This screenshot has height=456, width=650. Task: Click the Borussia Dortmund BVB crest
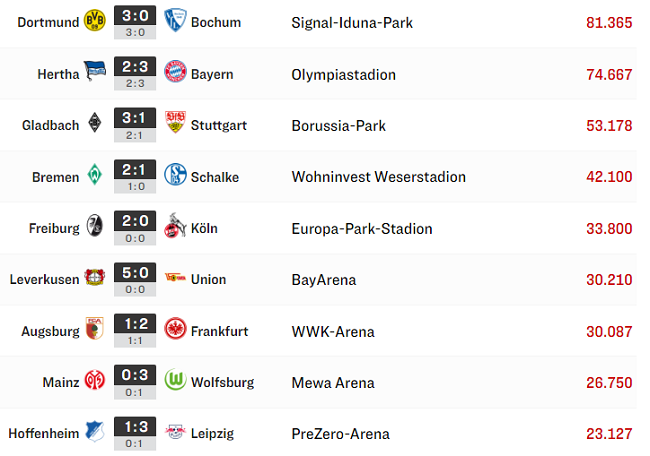click(x=95, y=20)
